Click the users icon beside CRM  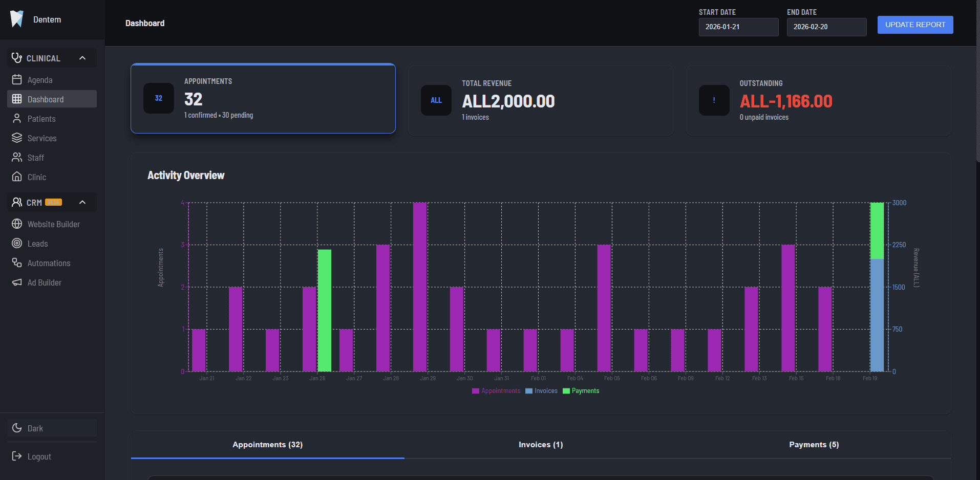point(17,202)
